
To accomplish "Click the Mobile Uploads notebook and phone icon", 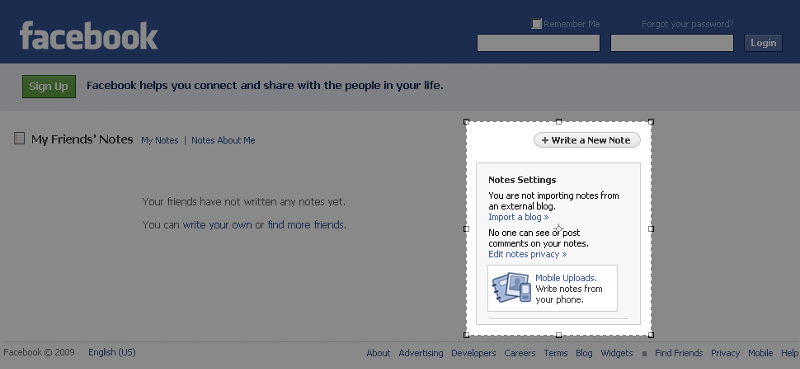I will (x=511, y=288).
